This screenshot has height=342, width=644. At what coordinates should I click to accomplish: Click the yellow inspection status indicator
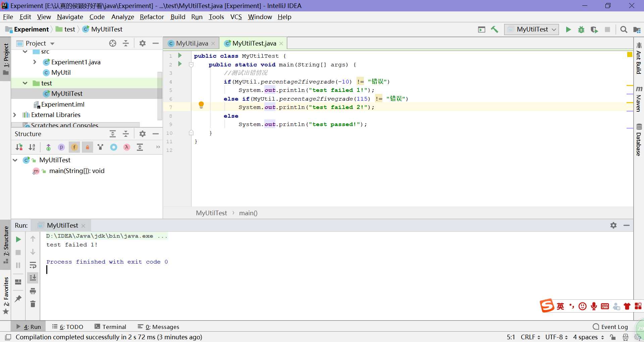point(630,55)
